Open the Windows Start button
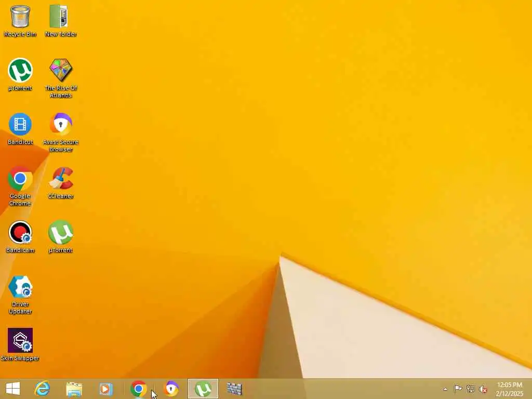 click(x=13, y=389)
